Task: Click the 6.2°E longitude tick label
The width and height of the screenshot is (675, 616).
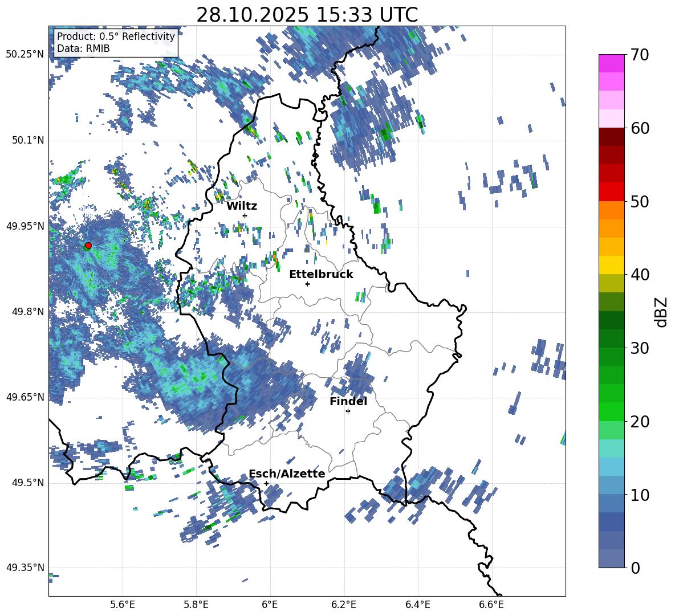Action: [x=344, y=604]
